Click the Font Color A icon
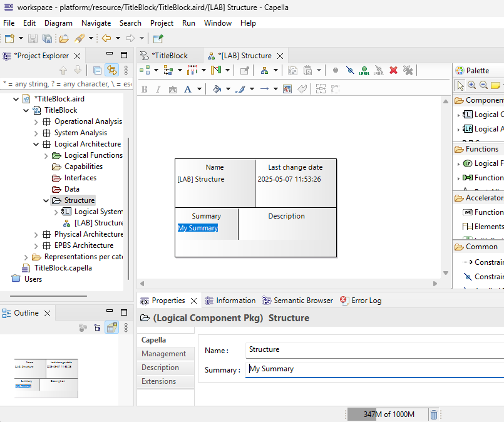Viewport: 504px width, 422px height. pos(188,89)
